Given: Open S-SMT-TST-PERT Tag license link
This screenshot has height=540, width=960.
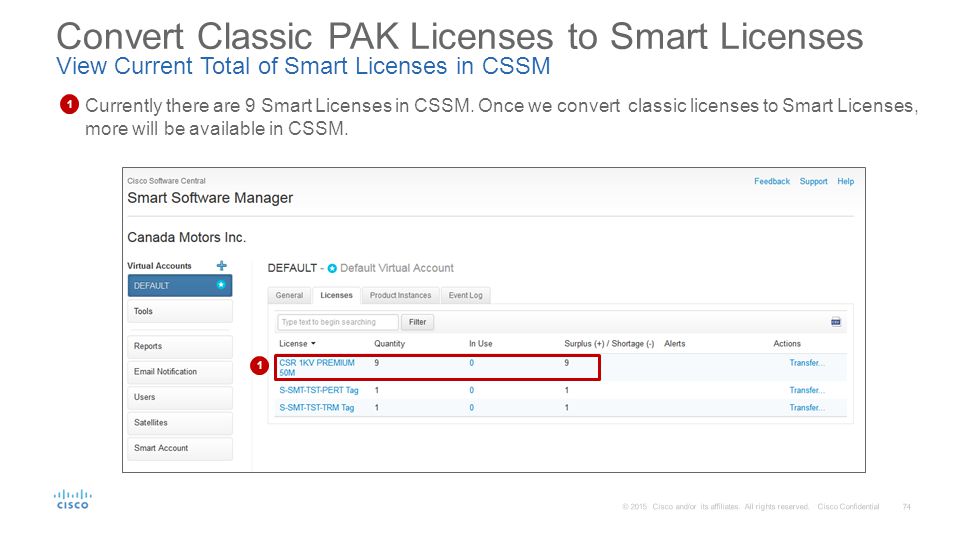Looking at the screenshot, I should [318, 390].
